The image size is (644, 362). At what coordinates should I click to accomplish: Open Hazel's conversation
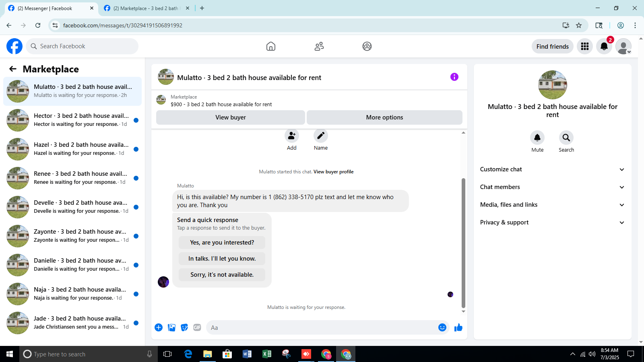(72, 149)
